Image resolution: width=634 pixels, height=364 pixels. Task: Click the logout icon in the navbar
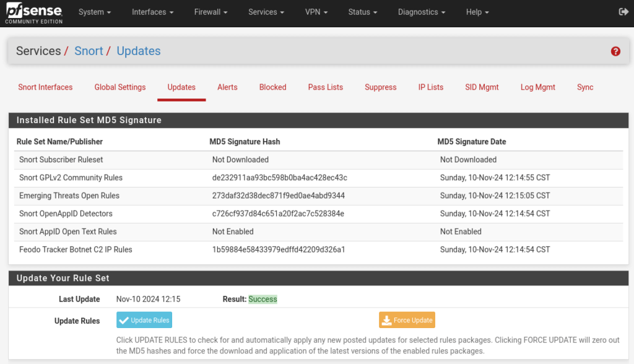(623, 12)
